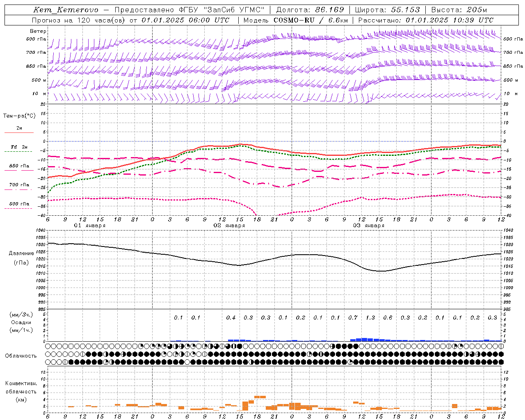The height and width of the screenshot is (420, 525).
Task: Click the '(гПа)' unit under Давление
Action: [x=21, y=262]
